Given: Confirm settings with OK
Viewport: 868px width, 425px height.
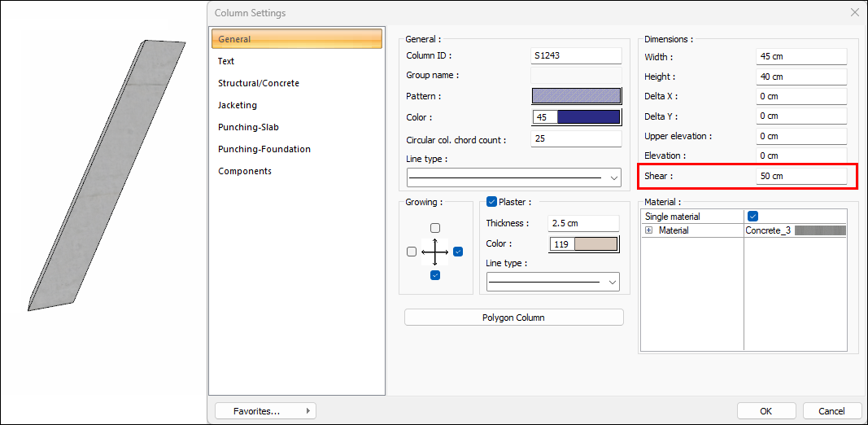Looking at the screenshot, I should click(x=766, y=411).
